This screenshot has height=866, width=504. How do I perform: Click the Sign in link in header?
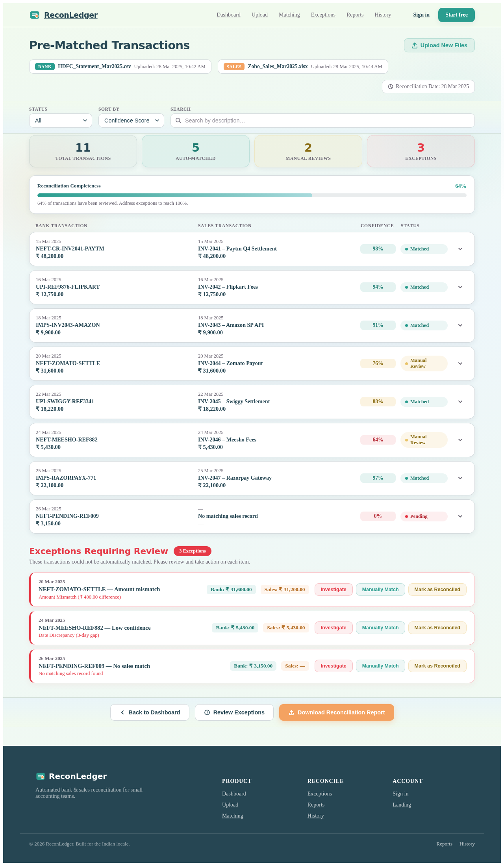pyautogui.click(x=421, y=15)
